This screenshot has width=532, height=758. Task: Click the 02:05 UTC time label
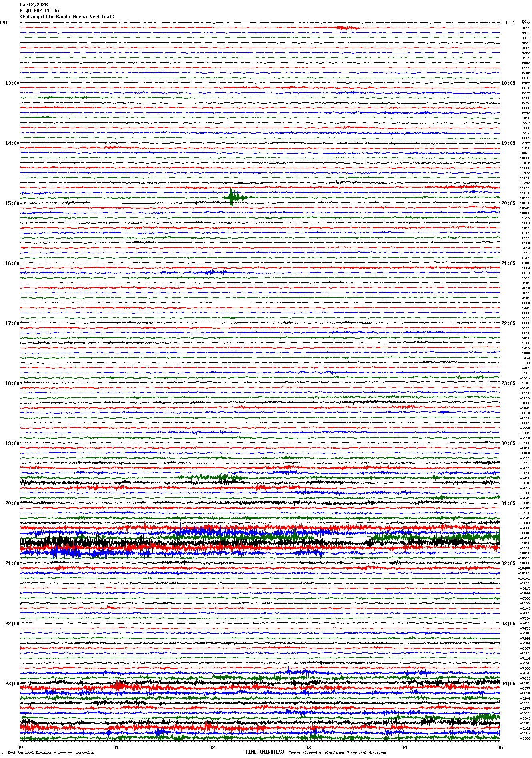(508, 563)
